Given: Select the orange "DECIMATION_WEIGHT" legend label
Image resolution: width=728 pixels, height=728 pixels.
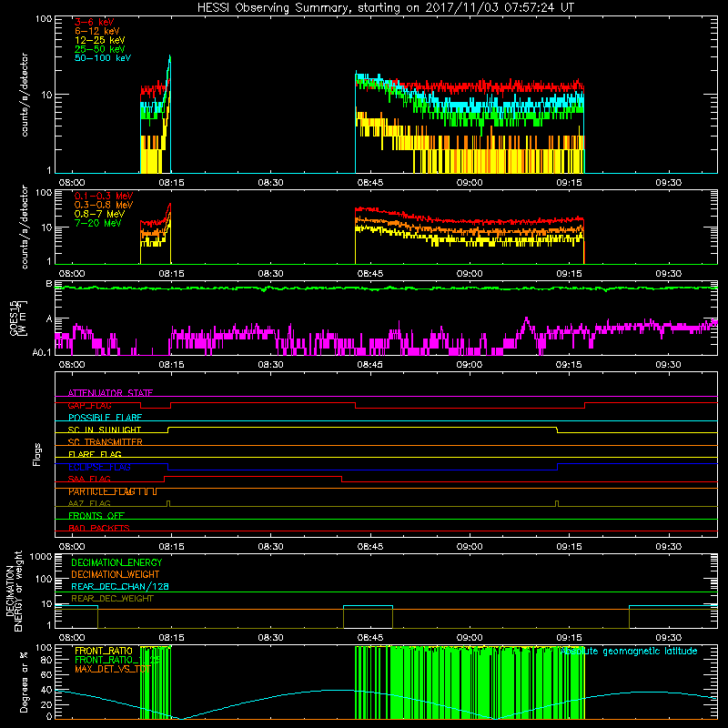Looking at the screenshot, I should pos(116,574).
